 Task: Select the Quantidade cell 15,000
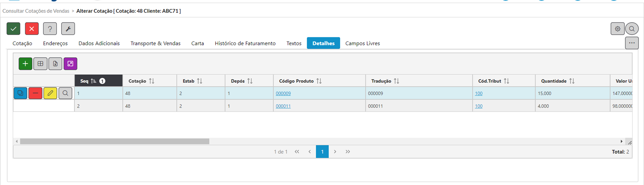pos(573,93)
